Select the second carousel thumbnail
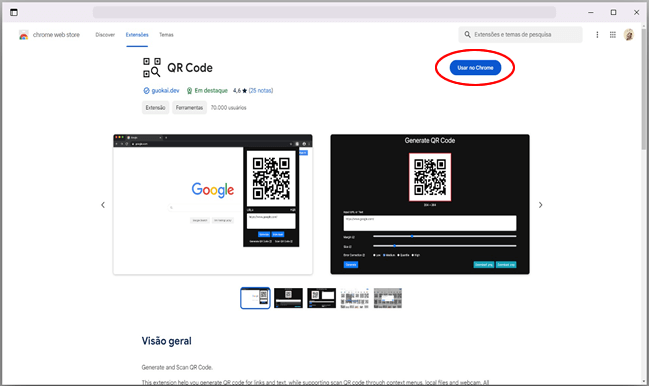Screen dimensions: 649x386 (288, 298)
